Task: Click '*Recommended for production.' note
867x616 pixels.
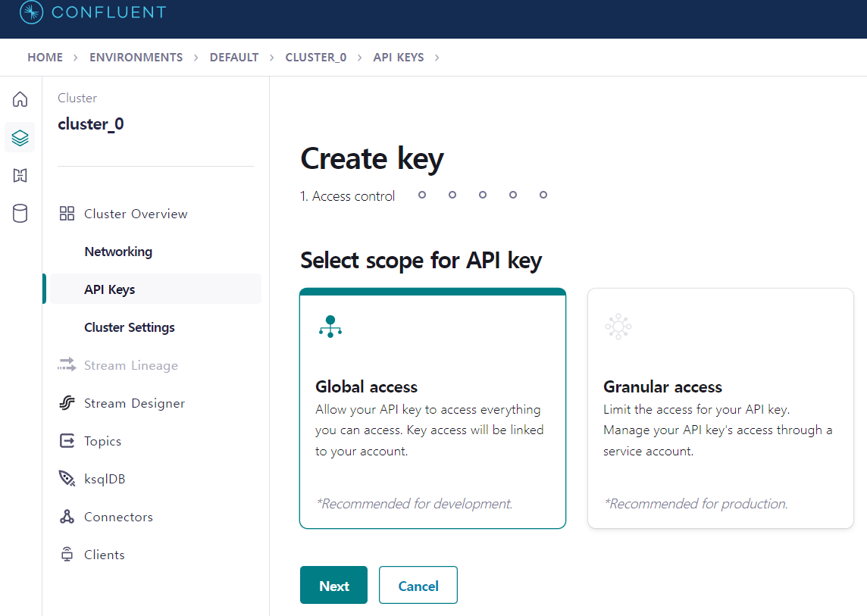Action: click(x=696, y=504)
